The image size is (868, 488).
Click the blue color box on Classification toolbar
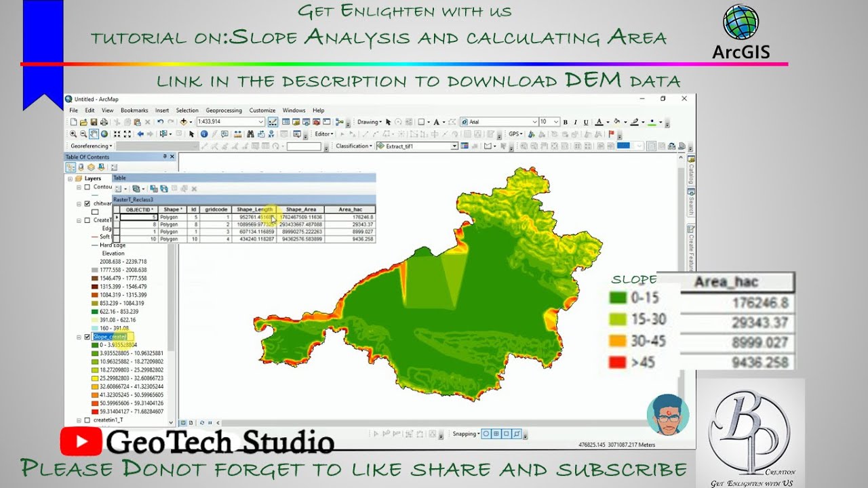point(623,146)
